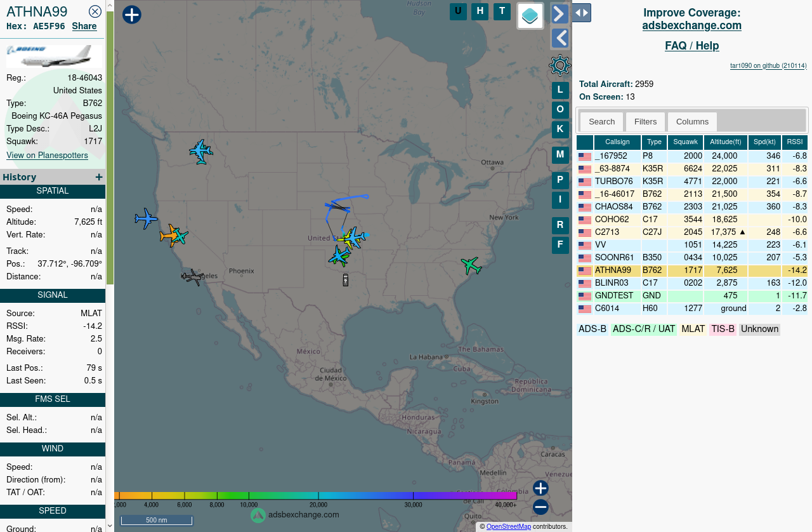Screen dimensions: 812x532
Task: Sort table by Callsign column
Action: [x=617, y=142]
